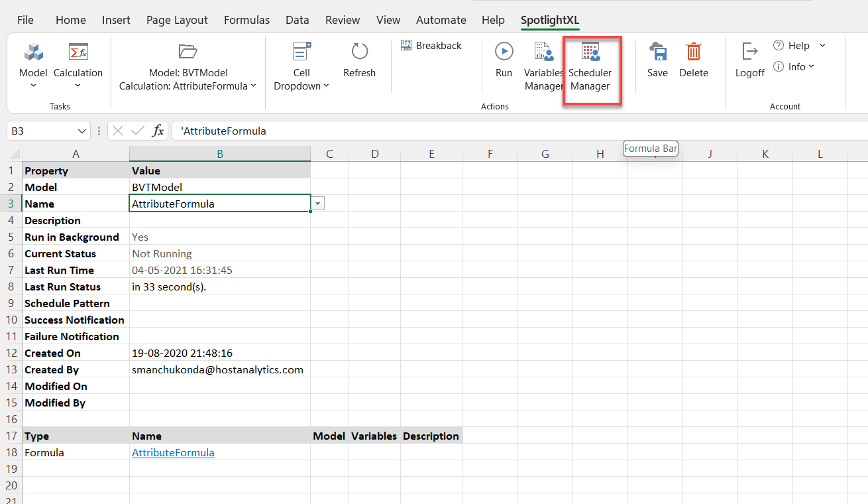This screenshot has width=868, height=504.
Task: Click the Cell Dropdown icon
Action: pos(301,51)
